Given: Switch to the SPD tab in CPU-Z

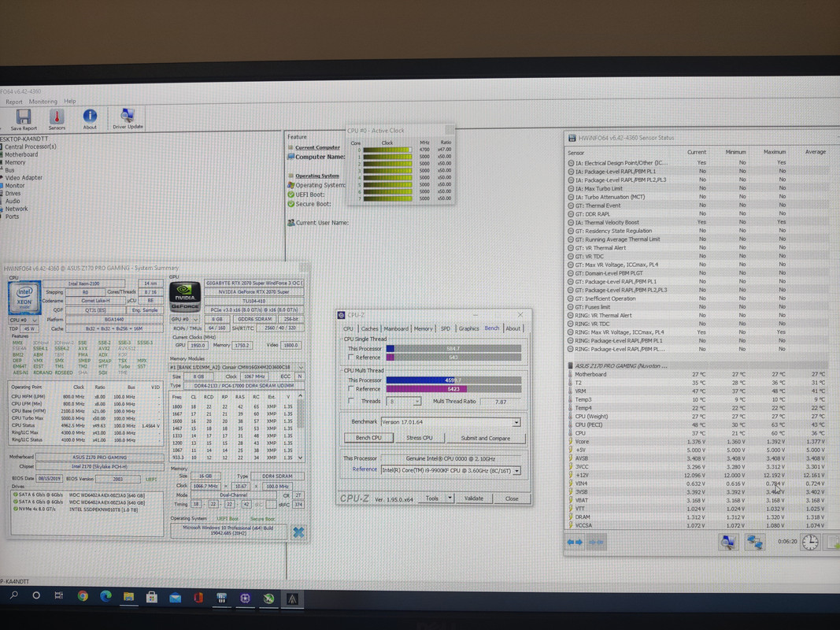Looking at the screenshot, I should pos(445,328).
